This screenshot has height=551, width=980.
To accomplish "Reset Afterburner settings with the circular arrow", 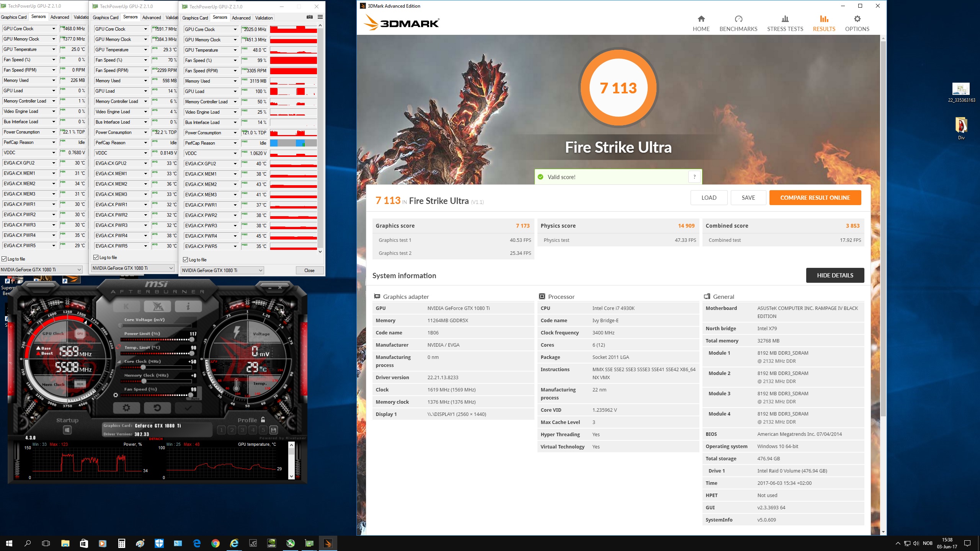I will click(x=157, y=408).
